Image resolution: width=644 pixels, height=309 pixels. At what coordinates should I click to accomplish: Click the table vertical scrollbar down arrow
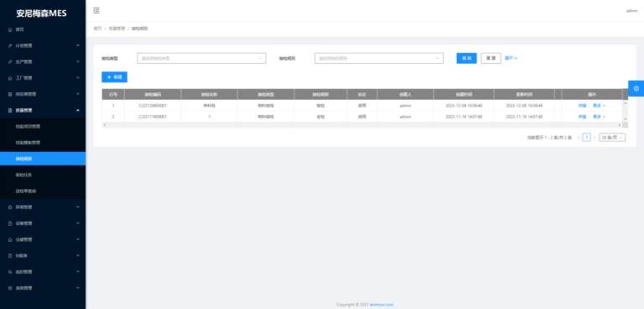(626, 119)
